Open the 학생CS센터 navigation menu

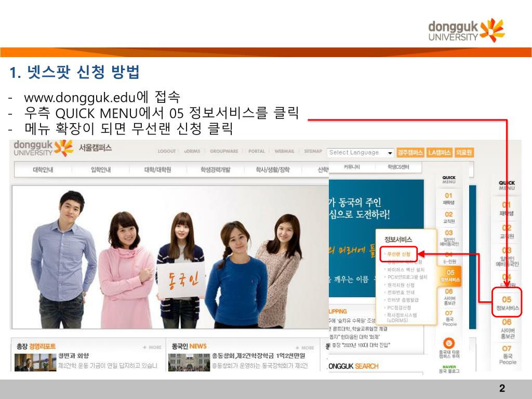click(398, 167)
